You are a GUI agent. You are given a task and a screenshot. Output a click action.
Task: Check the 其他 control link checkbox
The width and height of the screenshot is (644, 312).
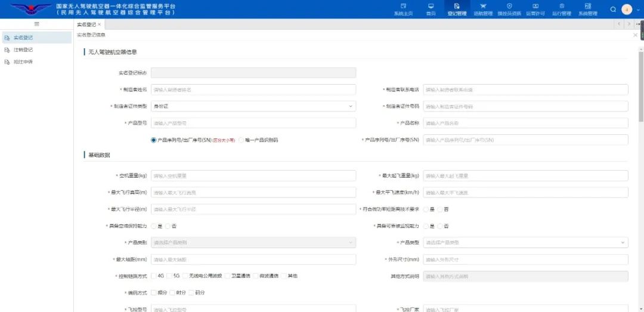click(x=284, y=276)
